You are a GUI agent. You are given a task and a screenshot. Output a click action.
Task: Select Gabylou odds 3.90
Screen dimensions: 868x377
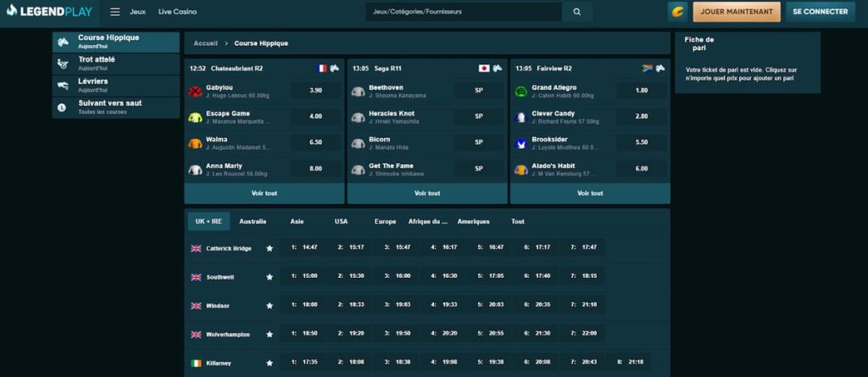pos(315,91)
